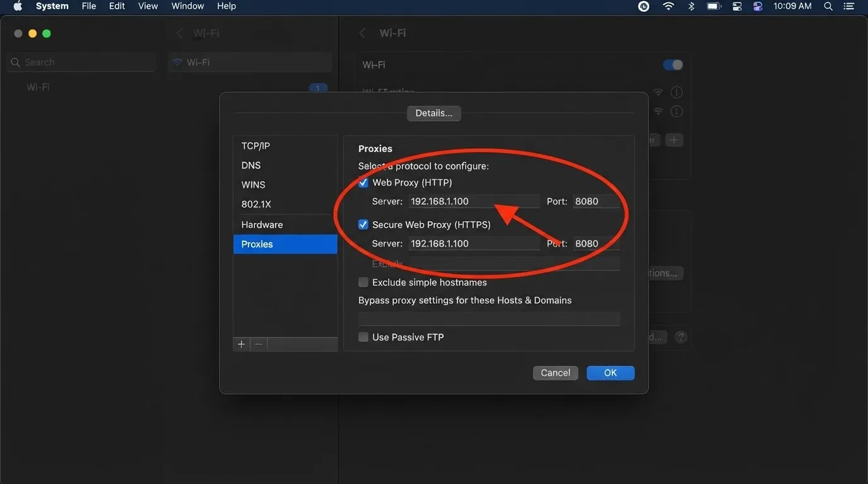Open Control Center from the menu bar
This screenshot has height=484, width=868.
[x=737, y=6]
